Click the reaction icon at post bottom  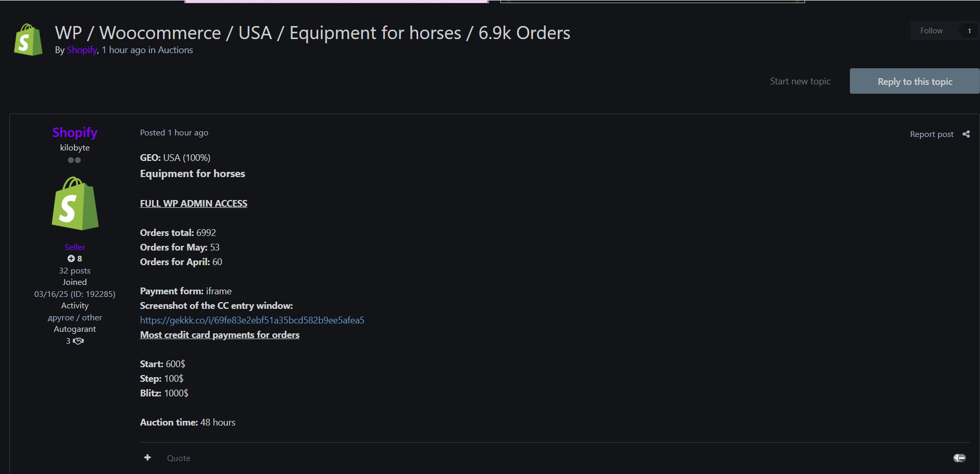pos(959,458)
